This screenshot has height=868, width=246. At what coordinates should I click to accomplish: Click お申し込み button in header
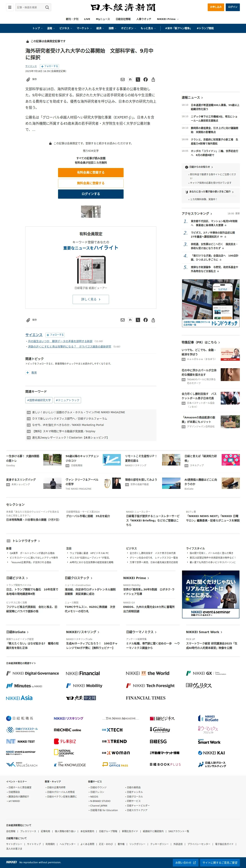(x=216, y=7)
